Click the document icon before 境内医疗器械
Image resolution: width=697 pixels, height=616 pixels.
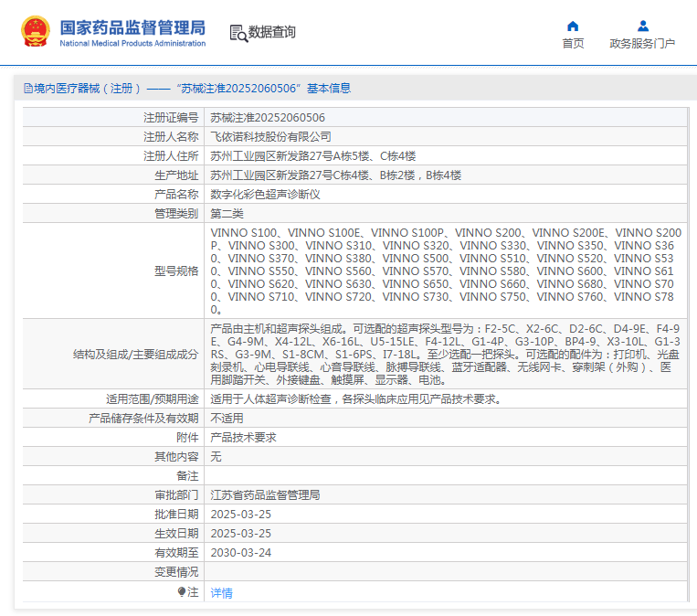28,89
